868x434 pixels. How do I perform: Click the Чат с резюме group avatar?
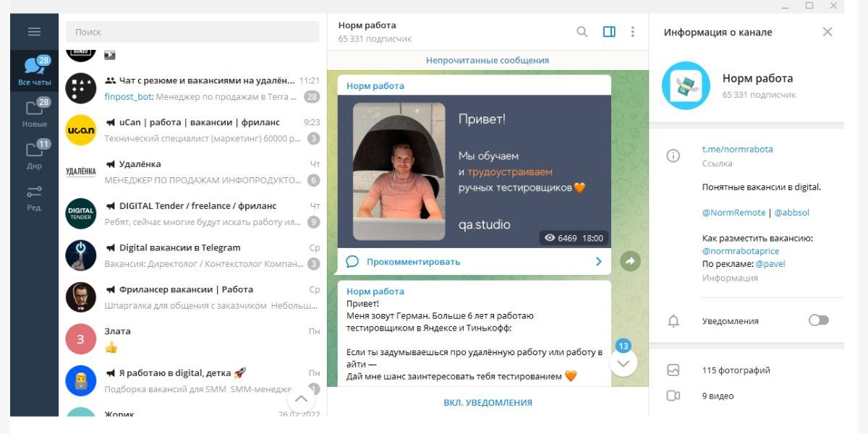(81, 88)
